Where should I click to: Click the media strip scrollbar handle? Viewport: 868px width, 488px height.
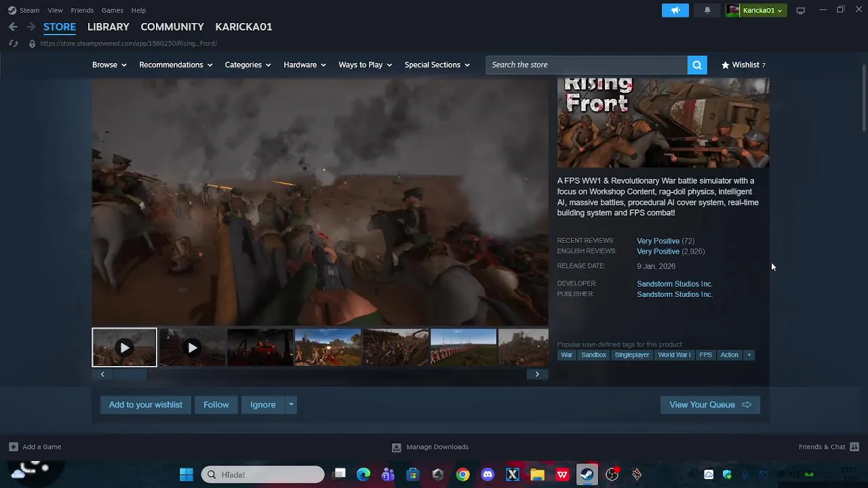(131, 374)
